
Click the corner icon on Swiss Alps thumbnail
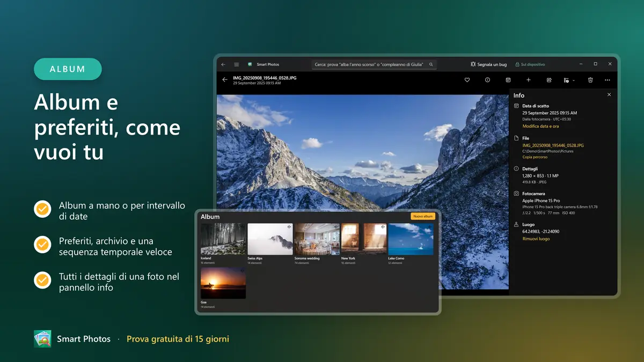point(289,227)
